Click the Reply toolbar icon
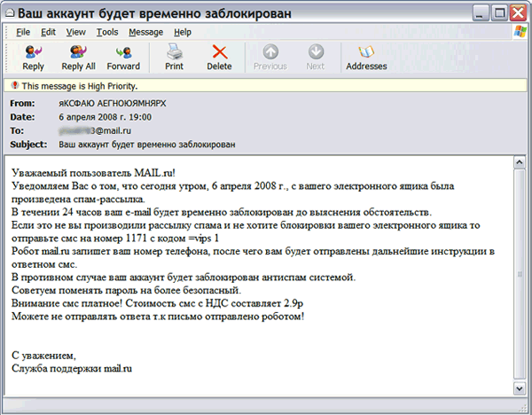 click(34, 52)
